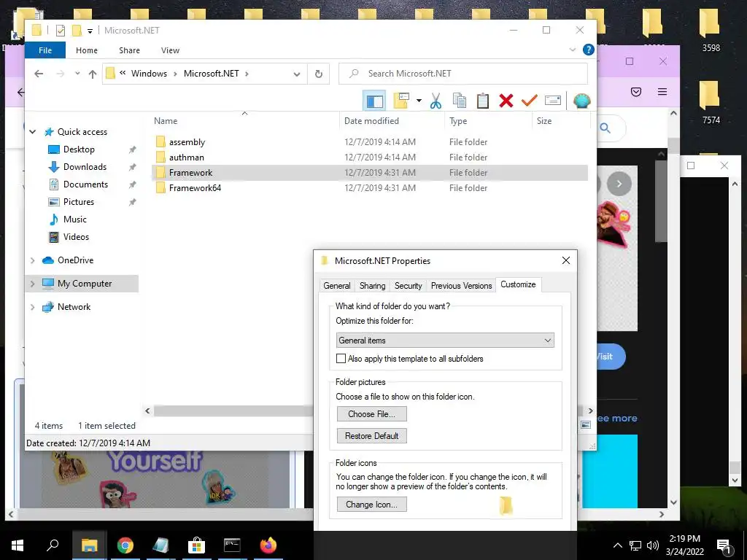Image resolution: width=747 pixels, height=560 pixels.
Task: Click the Change Icon button
Action: coord(371,505)
